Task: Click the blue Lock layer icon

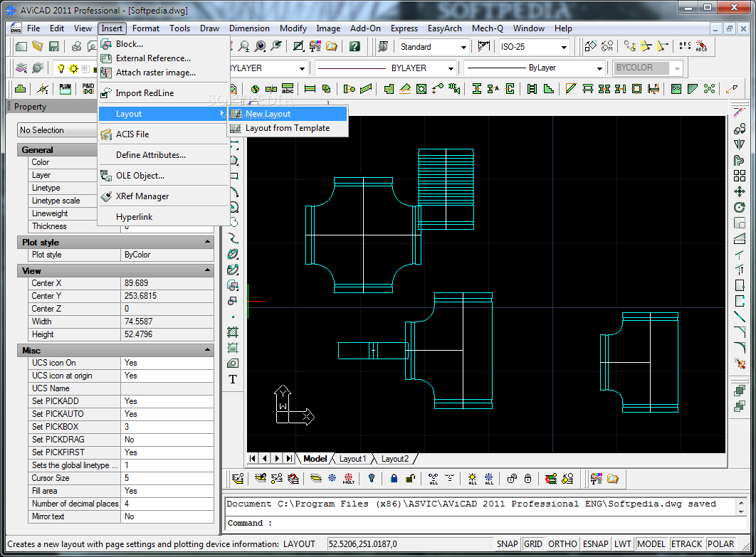Action: click(x=394, y=479)
